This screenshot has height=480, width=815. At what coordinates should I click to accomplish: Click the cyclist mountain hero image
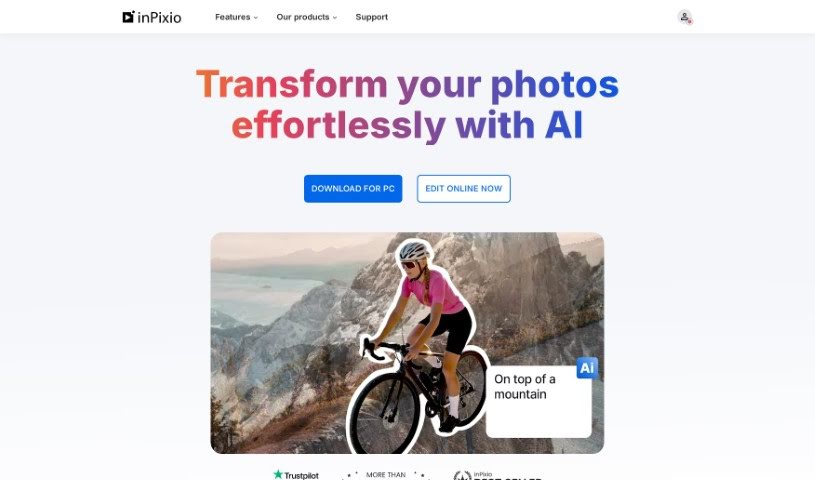[x=407, y=343]
